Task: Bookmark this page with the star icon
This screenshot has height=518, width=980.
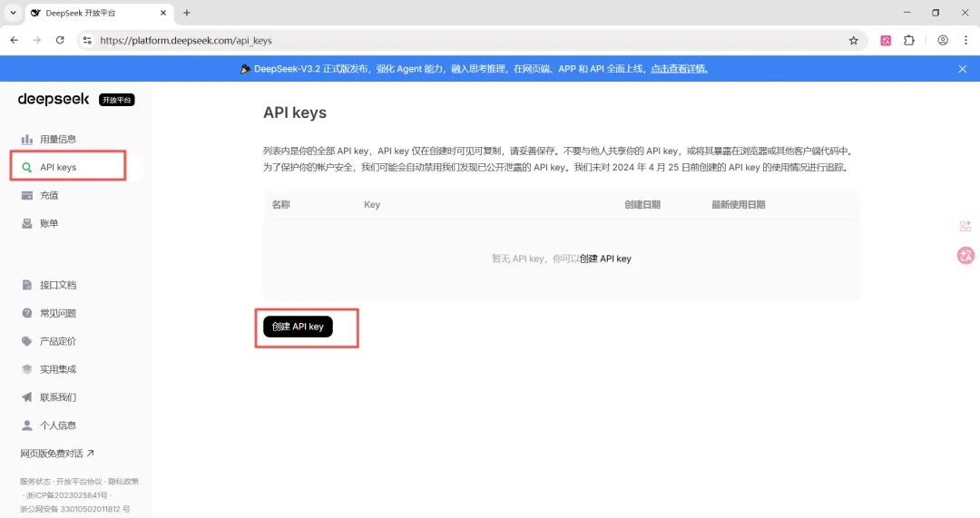Action: pos(854,41)
